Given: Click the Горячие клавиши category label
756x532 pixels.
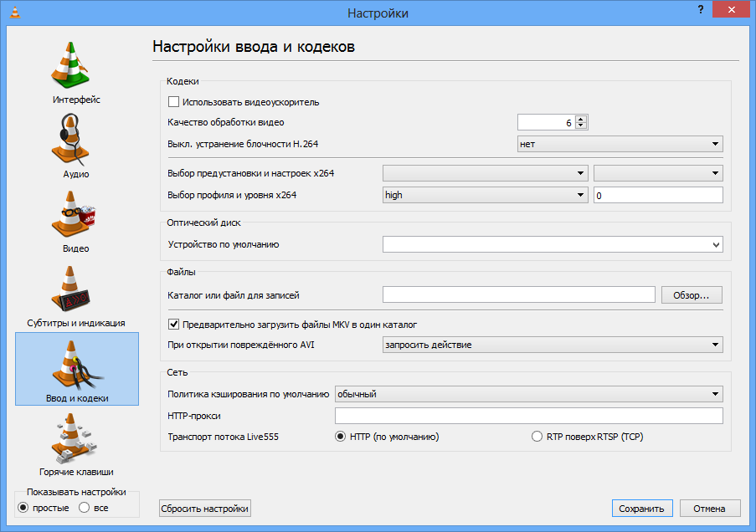Looking at the screenshot, I should [76, 472].
